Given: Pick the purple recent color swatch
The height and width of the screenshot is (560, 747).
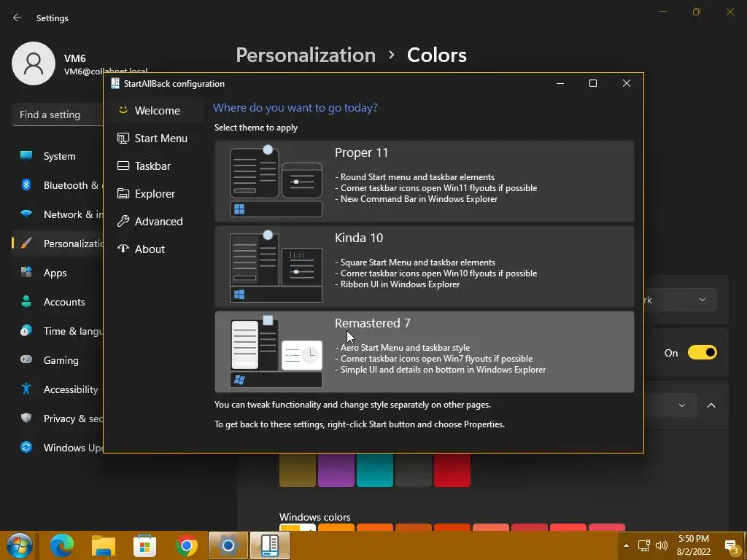Looking at the screenshot, I should (x=336, y=470).
